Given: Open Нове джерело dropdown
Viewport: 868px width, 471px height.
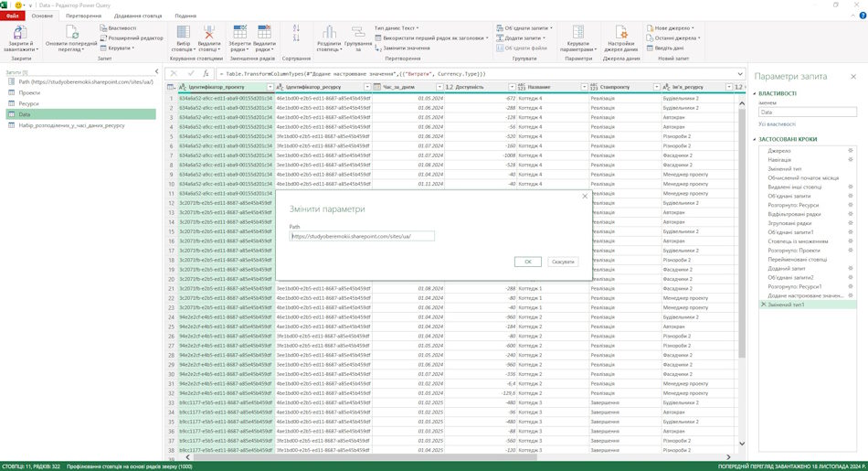Looking at the screenshot, I should click(x=671, y=27).
